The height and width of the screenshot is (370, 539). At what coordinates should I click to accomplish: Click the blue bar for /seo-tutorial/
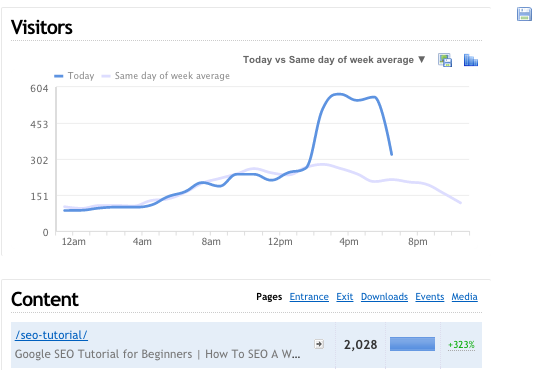pos(412,344)
